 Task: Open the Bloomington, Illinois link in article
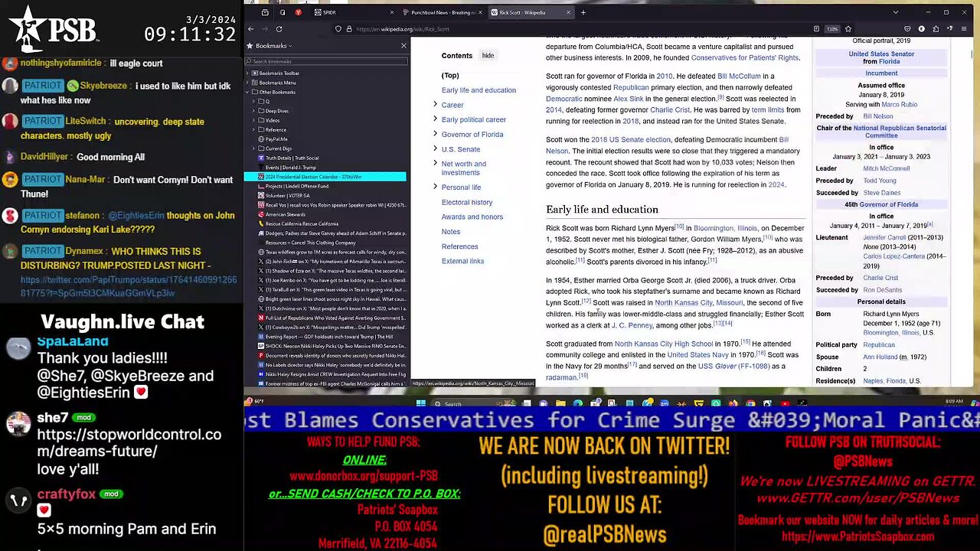coord(724,228)
